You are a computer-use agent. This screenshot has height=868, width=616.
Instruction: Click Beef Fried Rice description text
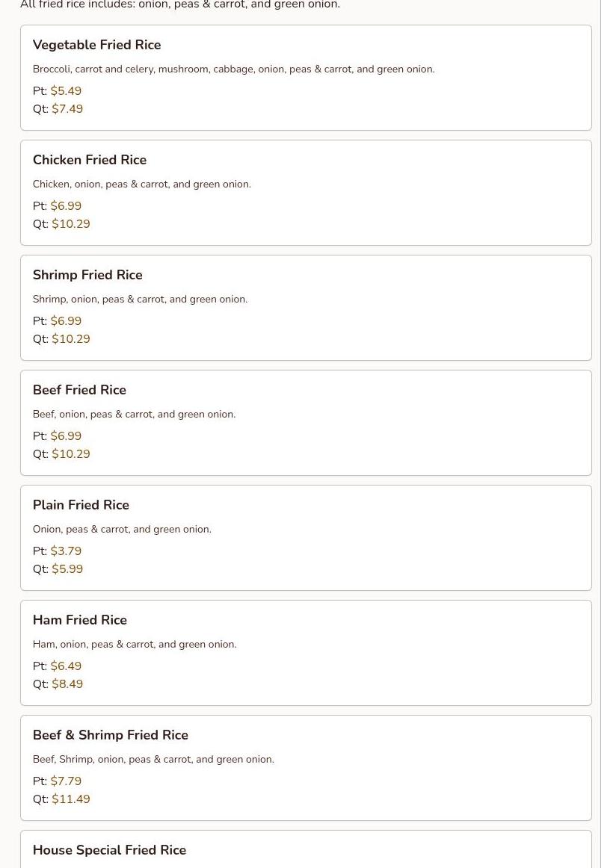134,415
